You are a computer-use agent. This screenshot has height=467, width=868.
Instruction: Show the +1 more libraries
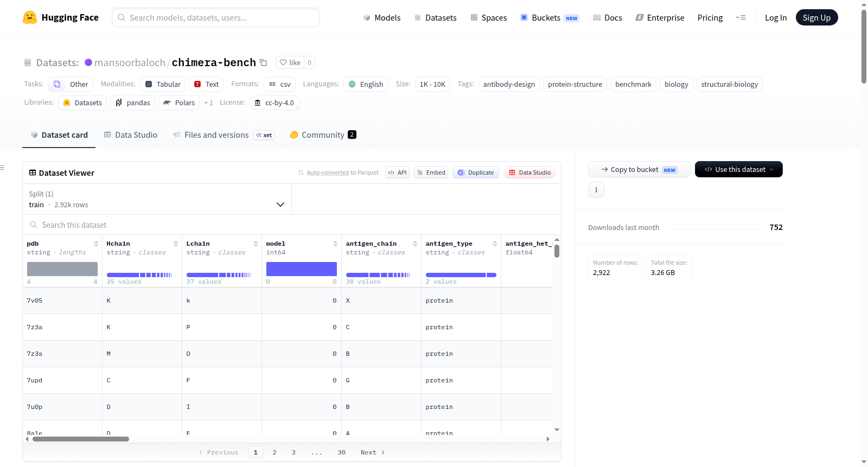[208, 103]
